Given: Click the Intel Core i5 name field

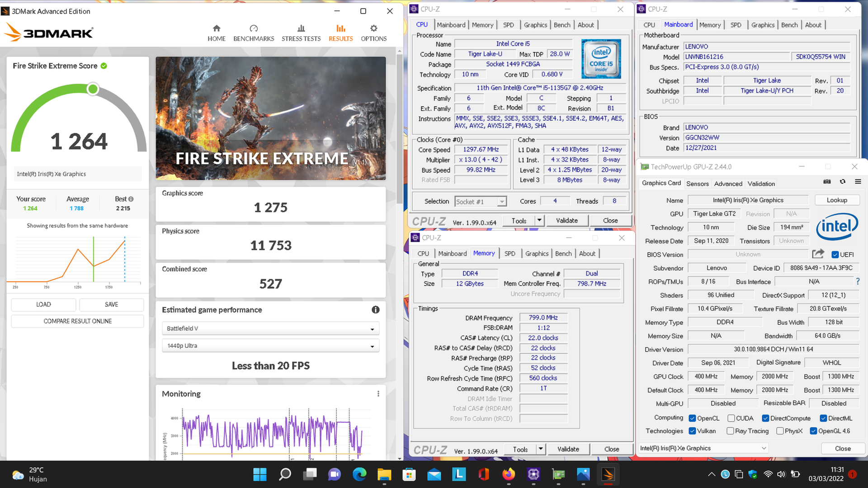Looking at the screenshot, I should tap(513, 44).
